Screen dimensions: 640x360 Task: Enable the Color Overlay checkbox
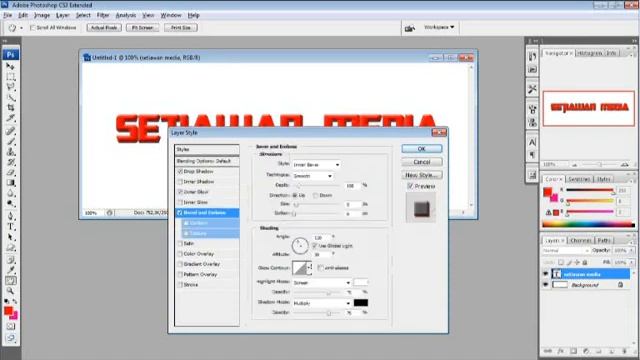coord(180,254)
